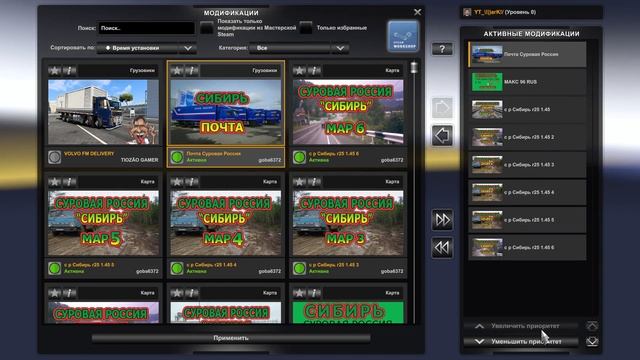Click grey status circle of VOLVO FM DELIVERY
640x360 pixels.
click(55, 157)
